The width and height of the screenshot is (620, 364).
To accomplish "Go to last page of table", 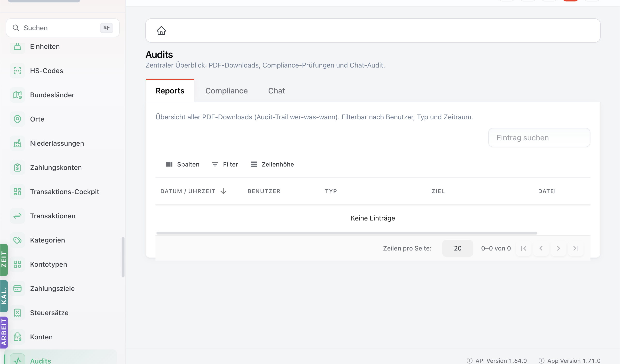I will pyautogui.click(x=576, y=248).
